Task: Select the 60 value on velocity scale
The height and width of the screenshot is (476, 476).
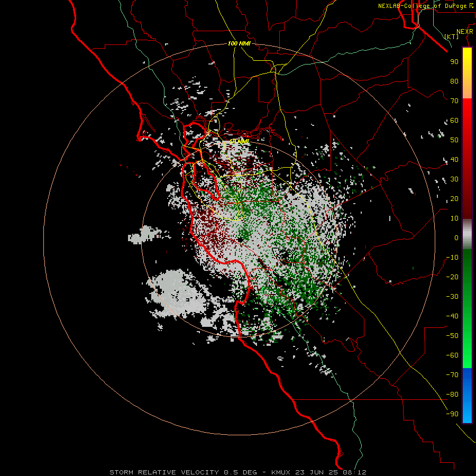Action: coord(454,120)
